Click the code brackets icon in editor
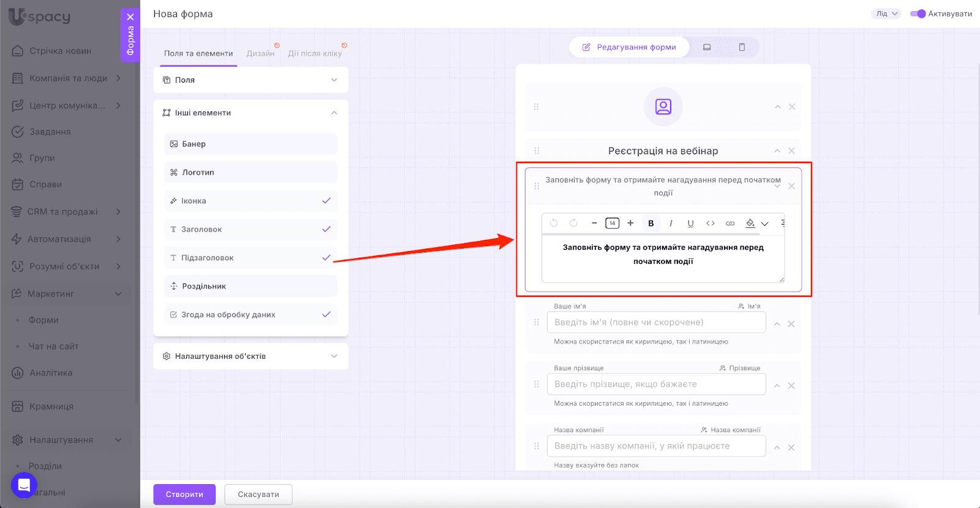This screenshot has height=508, width=980. [710, 223]
